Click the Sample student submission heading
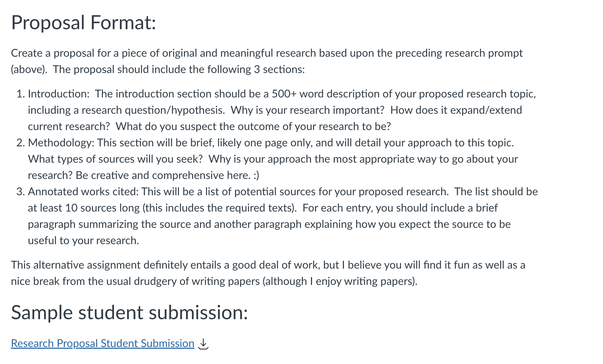 [129, 312]
